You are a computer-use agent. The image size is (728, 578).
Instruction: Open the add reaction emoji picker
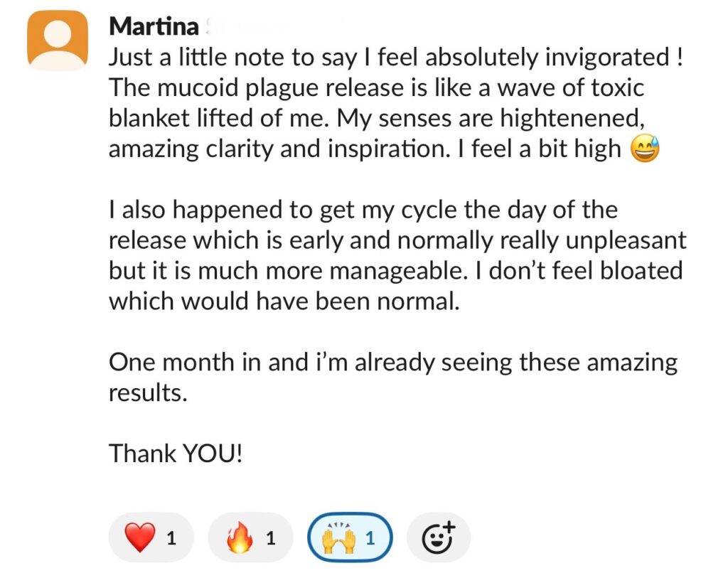click(438, 538)
